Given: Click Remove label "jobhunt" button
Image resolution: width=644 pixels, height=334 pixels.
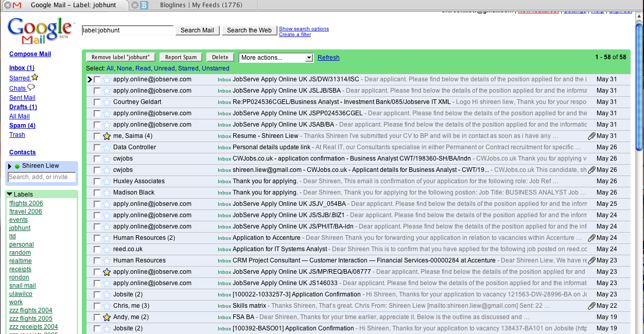Looking at the screenshot, I should pyautogui.click(x=120, y=58).
